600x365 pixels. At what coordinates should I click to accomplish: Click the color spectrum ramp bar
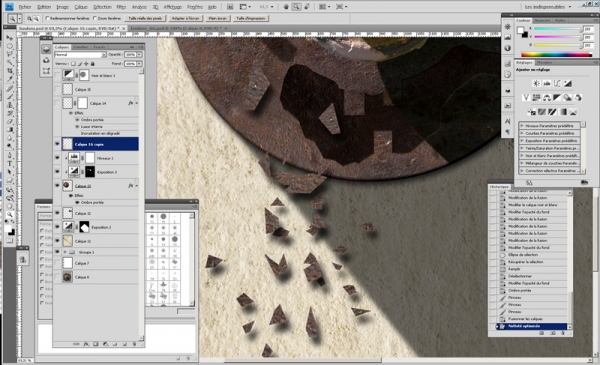(x=556, y=55)
